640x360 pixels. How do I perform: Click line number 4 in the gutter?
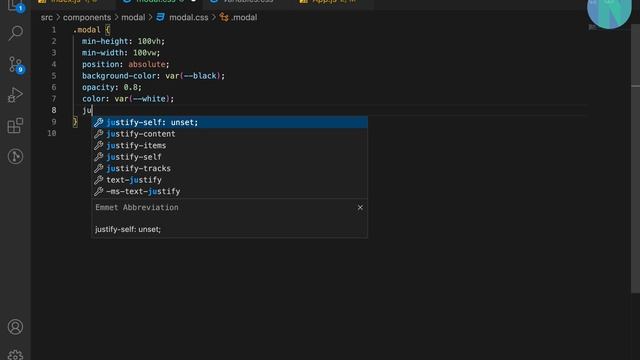[54, 64]
